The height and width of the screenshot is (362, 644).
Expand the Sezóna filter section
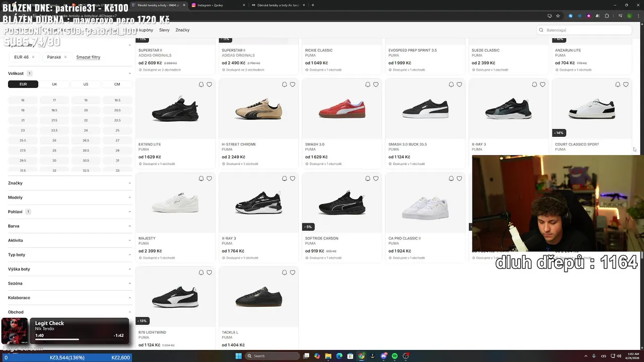pyautogui.click(x=69, y=284)
